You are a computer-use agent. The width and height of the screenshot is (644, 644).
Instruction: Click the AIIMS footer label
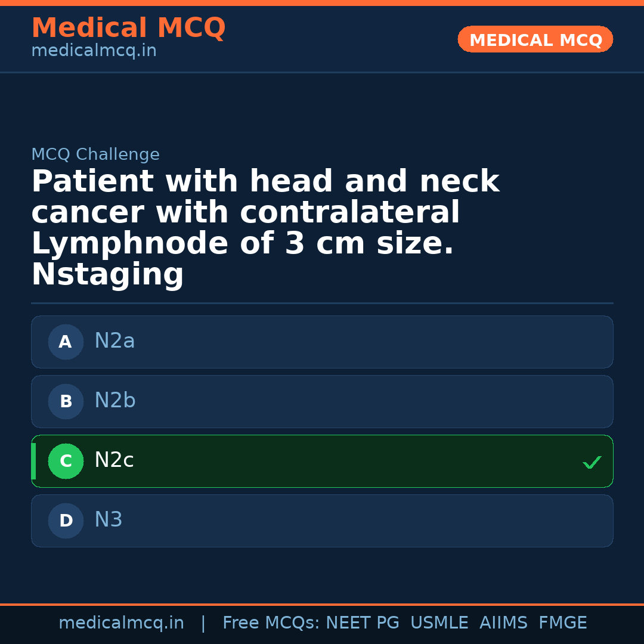[503, 623]
